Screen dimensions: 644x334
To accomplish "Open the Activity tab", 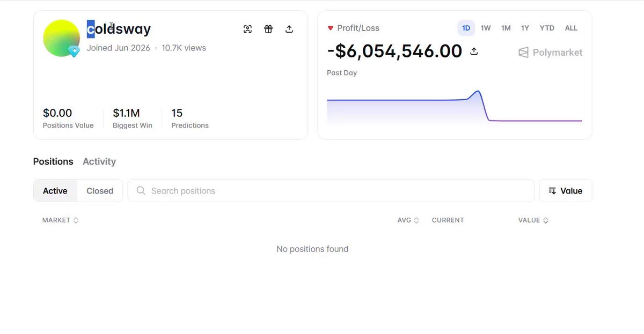I will coord(99,161).
